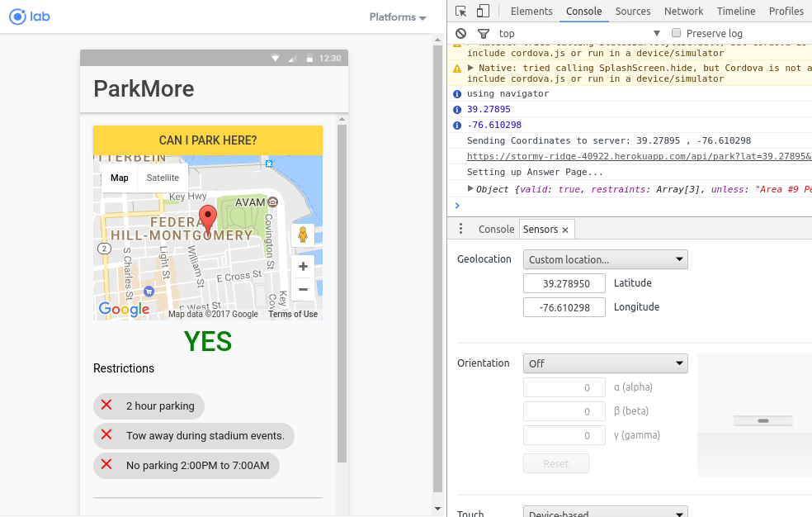Screen dimensions: 812x517
Task: Click the inspect element picker icon
Action: [461, 12]
